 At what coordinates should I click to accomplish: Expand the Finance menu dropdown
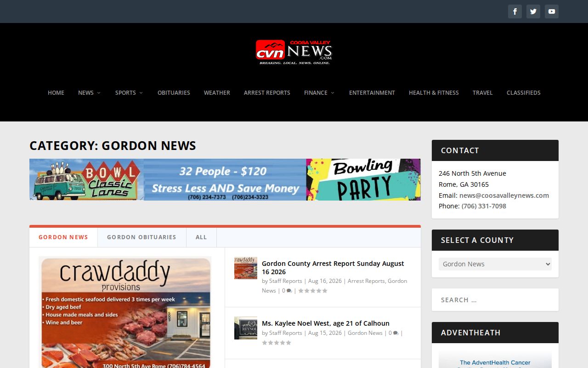(319, 92)
